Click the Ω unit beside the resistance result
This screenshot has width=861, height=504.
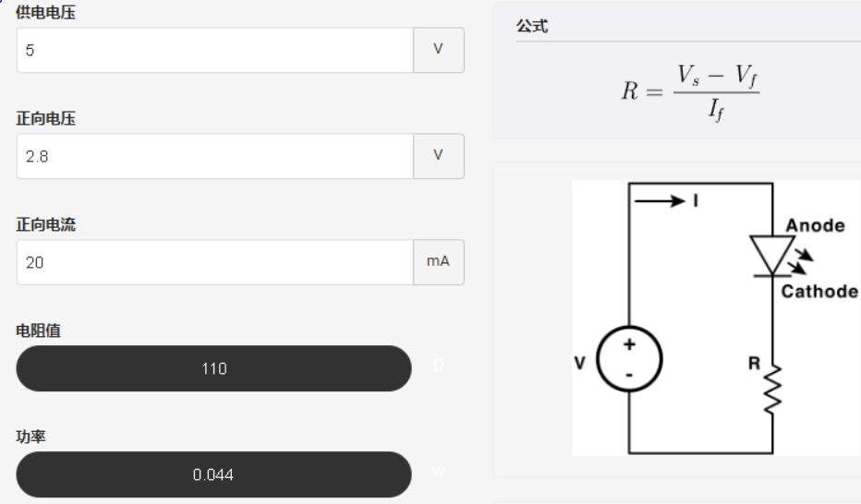pos(438,366)
